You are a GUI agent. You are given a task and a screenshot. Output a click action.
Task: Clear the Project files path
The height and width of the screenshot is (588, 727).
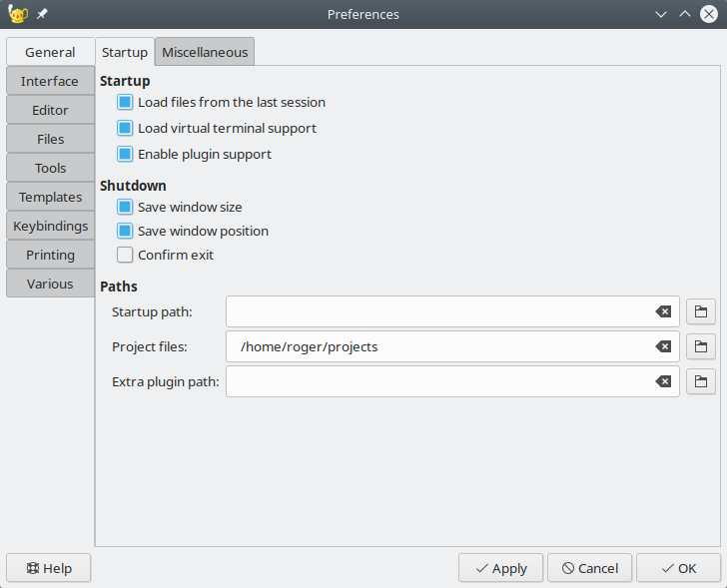[663, 346]
